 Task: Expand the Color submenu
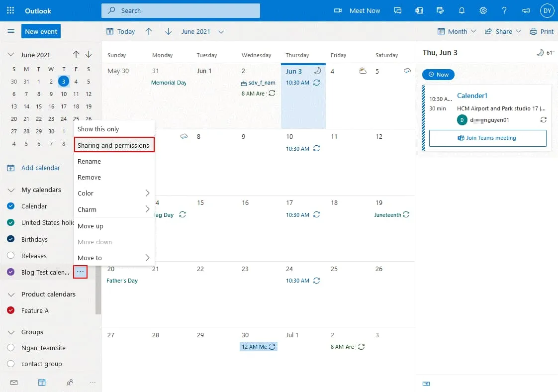[114, 193]
